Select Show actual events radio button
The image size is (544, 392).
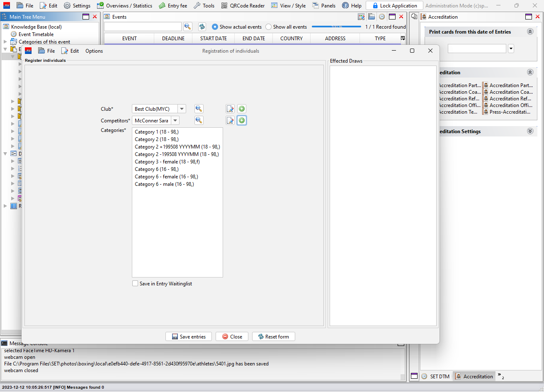coord(215,27)
